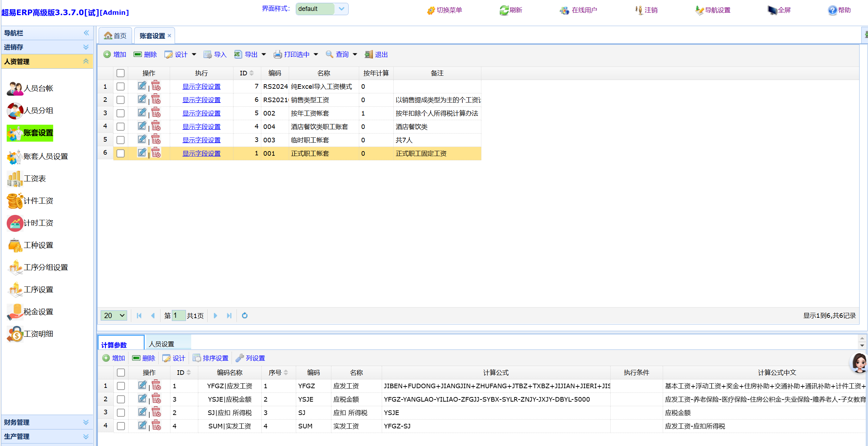Click the page number input field
Image resolution: width=868 pixels, height=446 pixels.
[x=179, y=316]
